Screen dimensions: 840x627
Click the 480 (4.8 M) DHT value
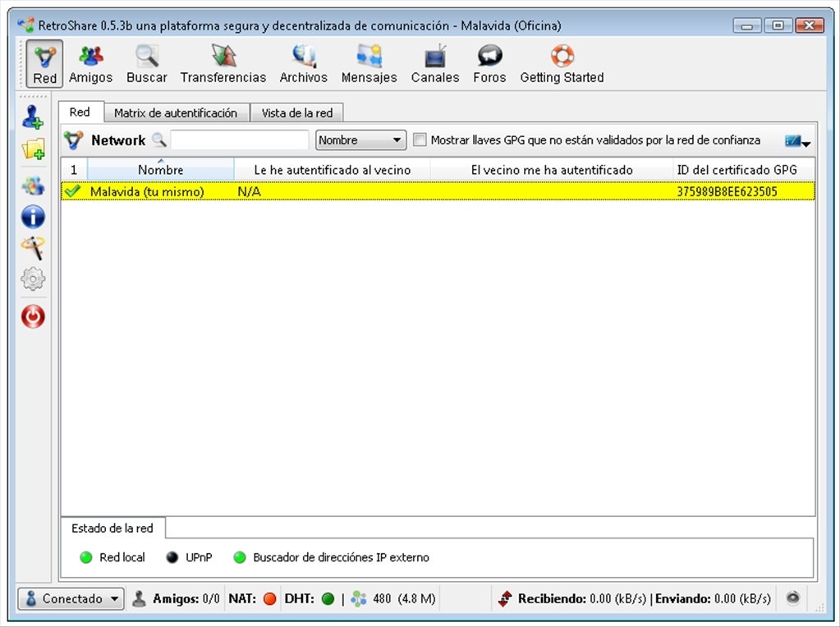click(404, 598)
